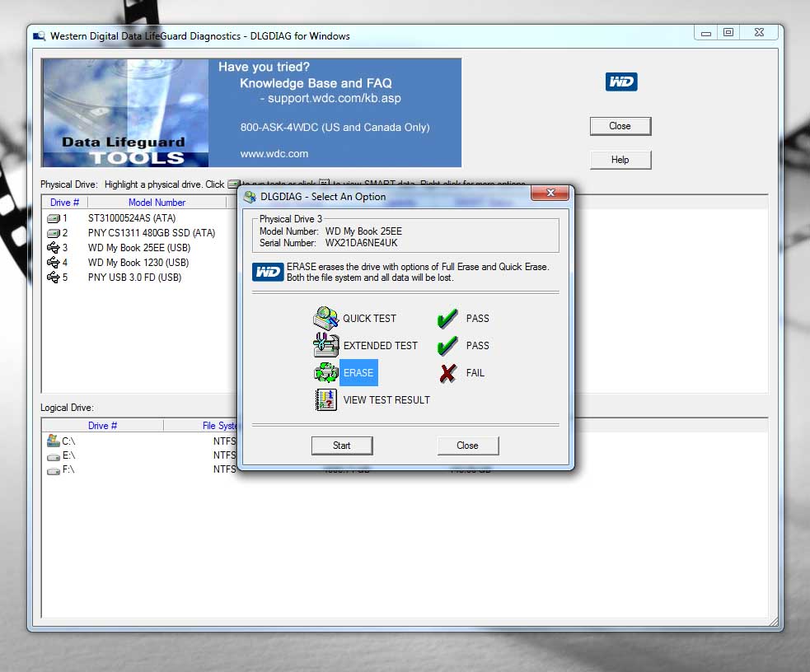Screen dimensions: 810x672
Task: Click the run tests icon in the instructions
Action: [x=234, y=184]
